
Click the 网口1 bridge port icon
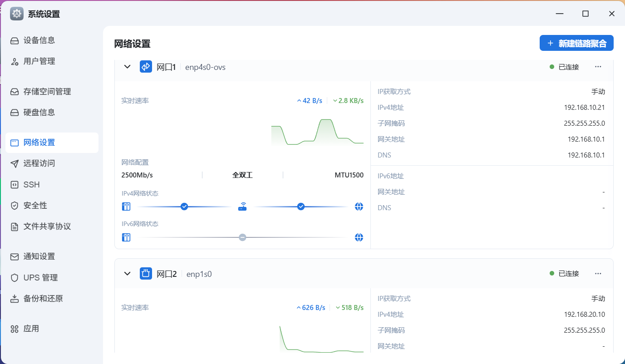(146, 67)
